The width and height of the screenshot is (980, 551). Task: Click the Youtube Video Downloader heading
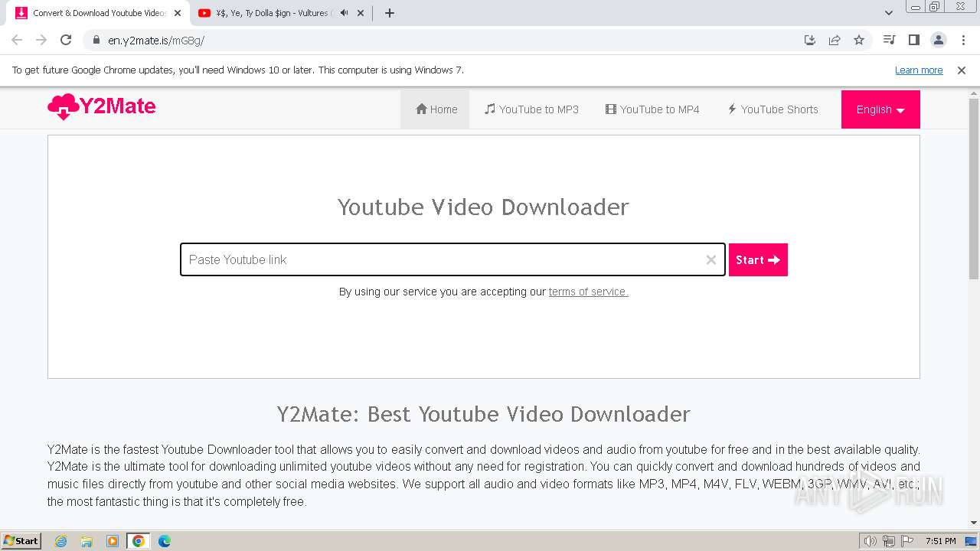coord(483,207)
